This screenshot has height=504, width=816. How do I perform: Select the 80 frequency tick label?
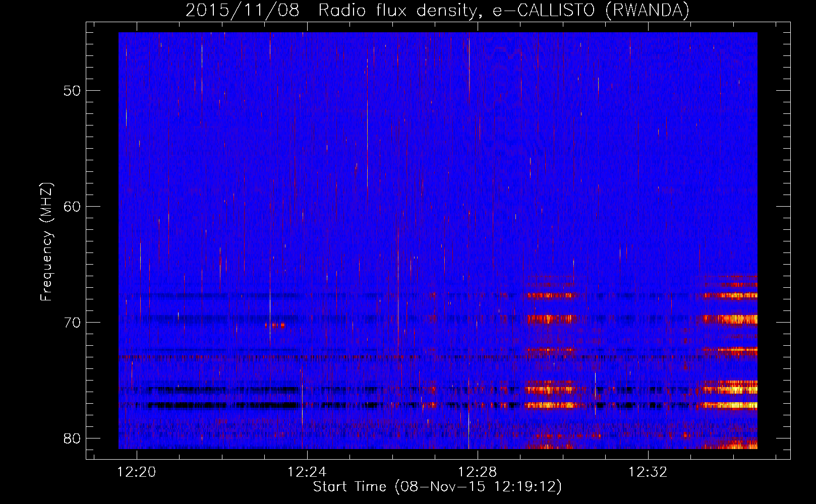[x=72, y=438]
